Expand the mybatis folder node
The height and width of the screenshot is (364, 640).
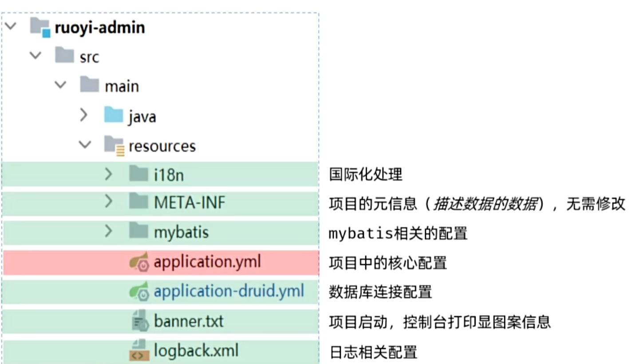[x=109, y=231]
